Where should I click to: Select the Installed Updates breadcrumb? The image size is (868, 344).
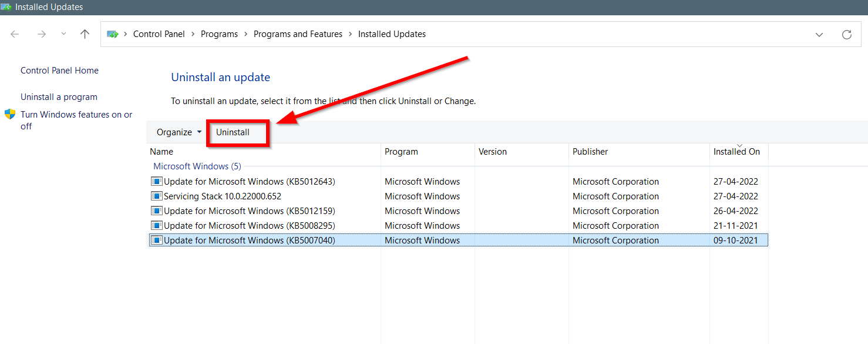click(392, 34)
